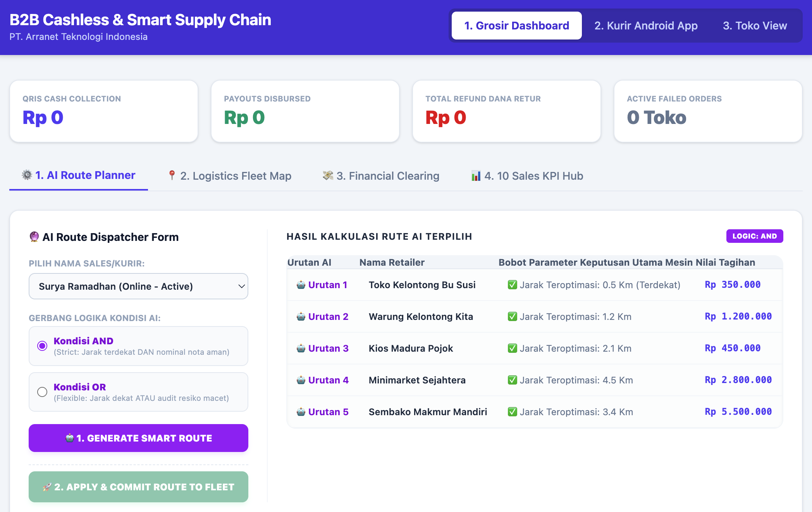Click PT. Arranet Teknologi Indonesia subtitle
812x512 pixels.
(x=78, y=37)
